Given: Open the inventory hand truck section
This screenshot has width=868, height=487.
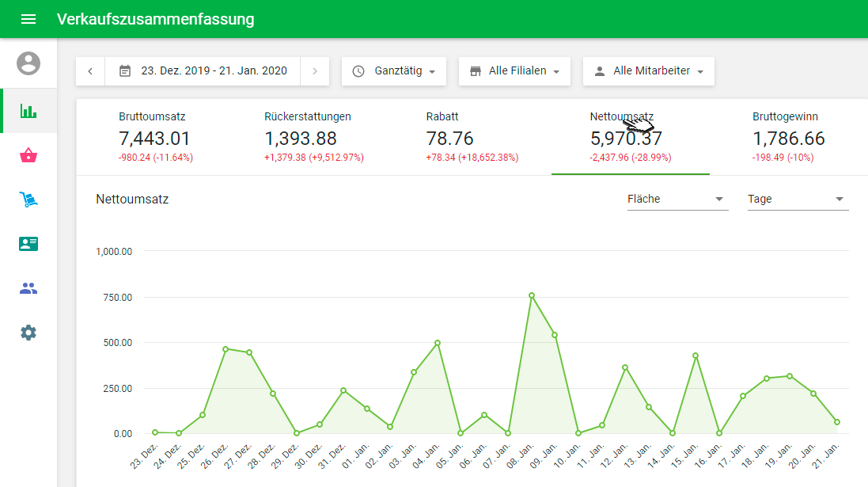Looking at the screenshot, I should point(28,200).
